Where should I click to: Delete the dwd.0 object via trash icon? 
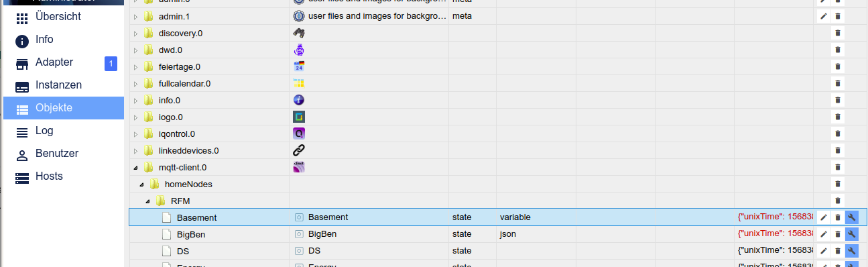click(837, 50)
